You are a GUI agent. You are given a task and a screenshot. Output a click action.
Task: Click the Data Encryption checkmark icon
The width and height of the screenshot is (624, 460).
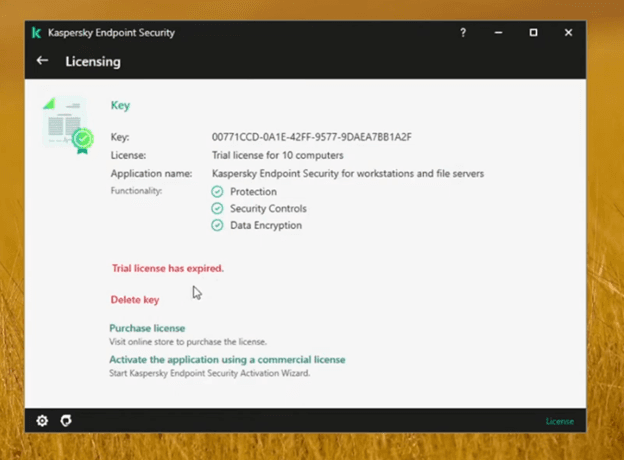(217, 225)
